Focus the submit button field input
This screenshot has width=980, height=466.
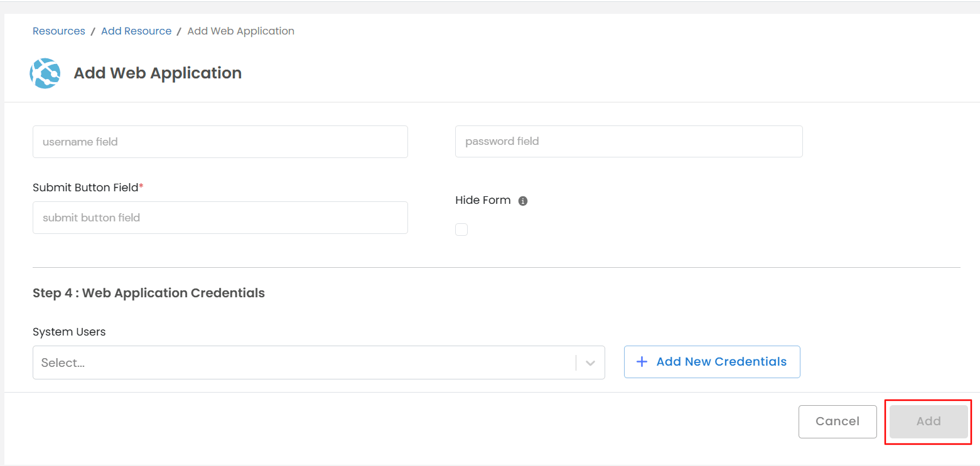220,218
